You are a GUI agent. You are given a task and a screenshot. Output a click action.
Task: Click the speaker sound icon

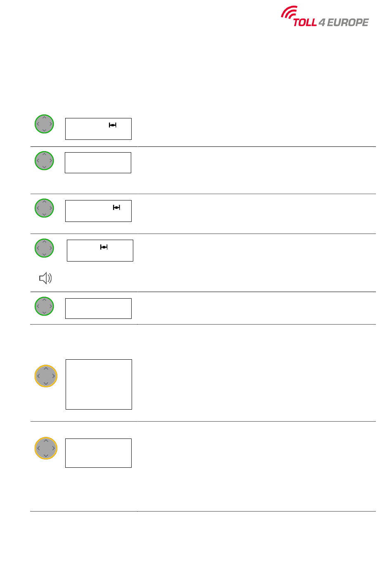(x=45, y=278)
